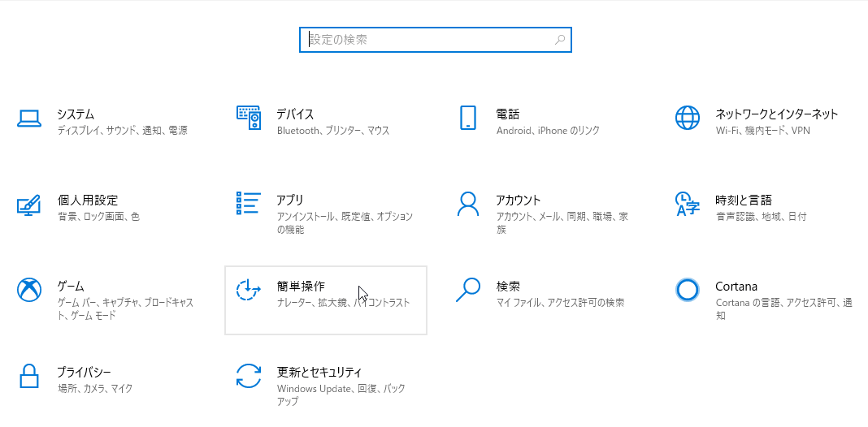Open the プライバシー title

click(x=85, y=373)
